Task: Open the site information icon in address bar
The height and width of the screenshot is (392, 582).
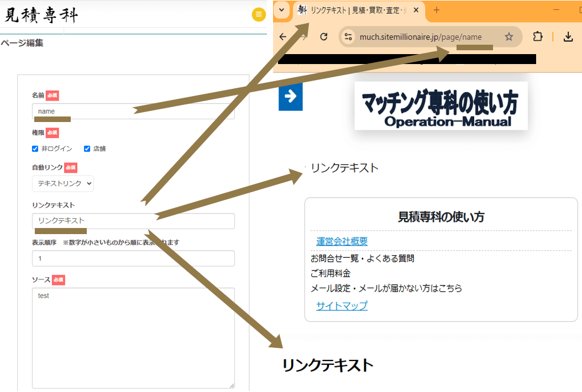Action: point(348,36)
